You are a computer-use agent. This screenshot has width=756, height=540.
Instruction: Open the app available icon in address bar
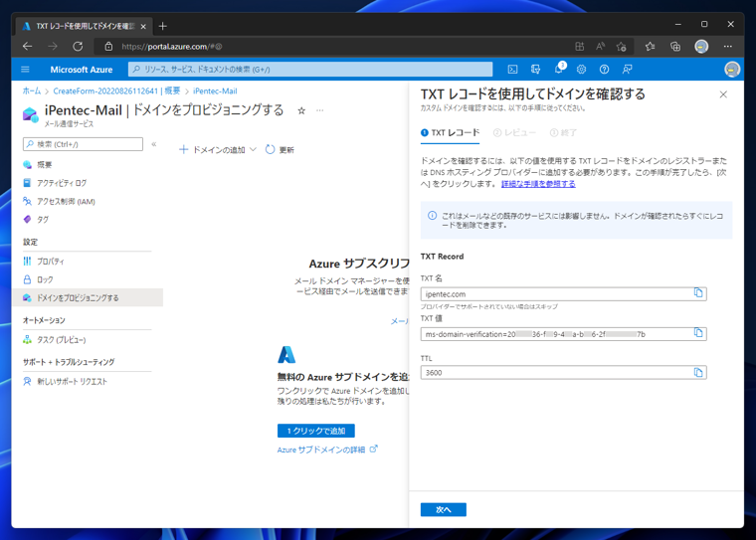click(580, 47)
